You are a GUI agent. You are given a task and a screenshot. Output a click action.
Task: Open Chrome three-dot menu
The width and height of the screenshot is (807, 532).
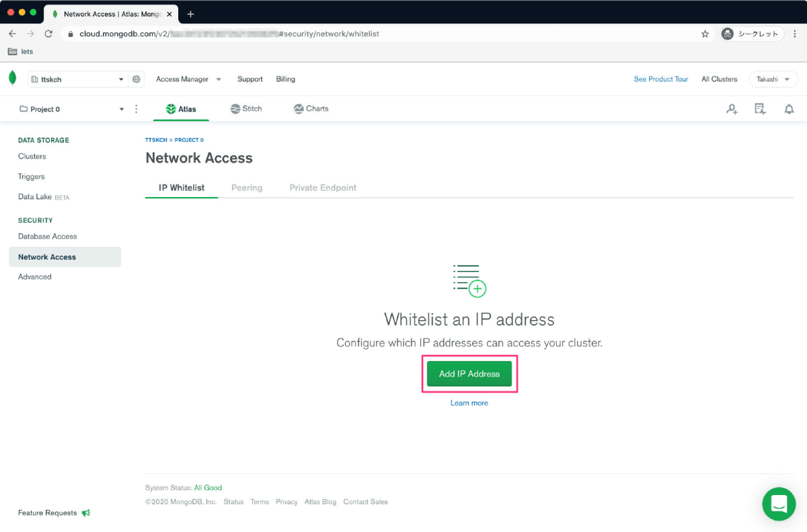(795, 34)
